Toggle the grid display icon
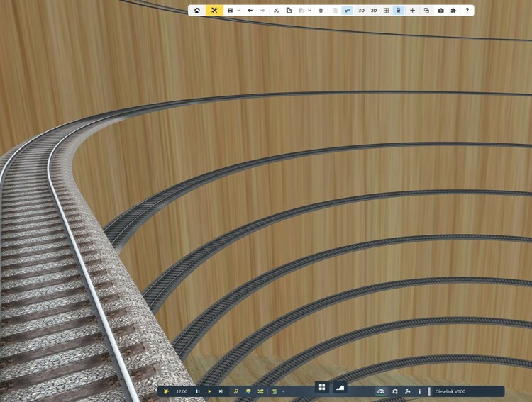This screenshot has width=532, height=402. coord(386,11)
